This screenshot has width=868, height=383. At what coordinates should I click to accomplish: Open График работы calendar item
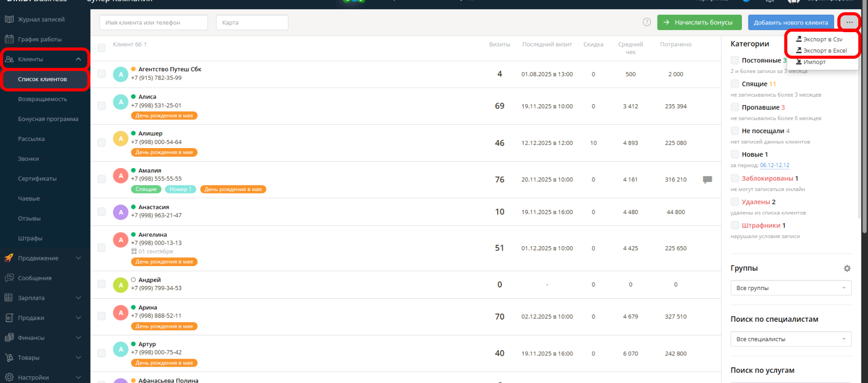pyautogui.click(x=39, y=39)
